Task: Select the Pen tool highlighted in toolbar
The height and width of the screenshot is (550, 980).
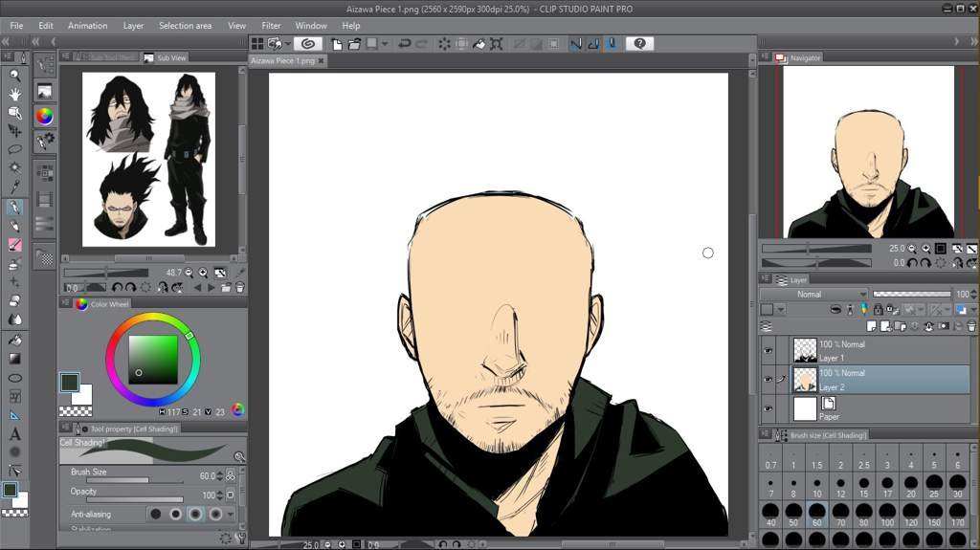Action: (15, 207)
